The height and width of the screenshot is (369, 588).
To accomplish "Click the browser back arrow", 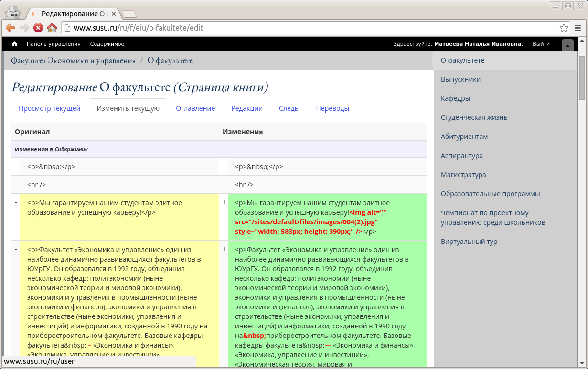I will 10,28.
